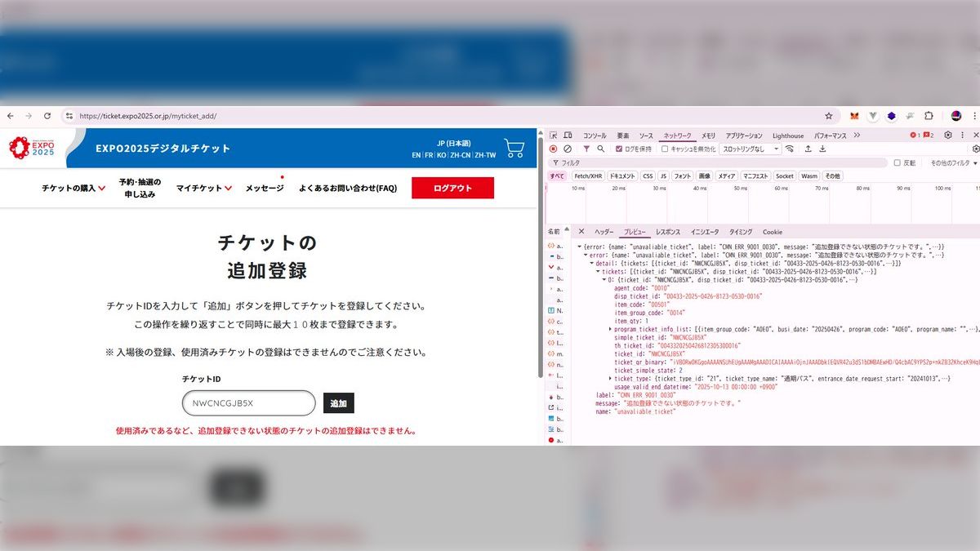Toggle the device toolbar icon
Screen dimensions: 980x551
(566, 133)
